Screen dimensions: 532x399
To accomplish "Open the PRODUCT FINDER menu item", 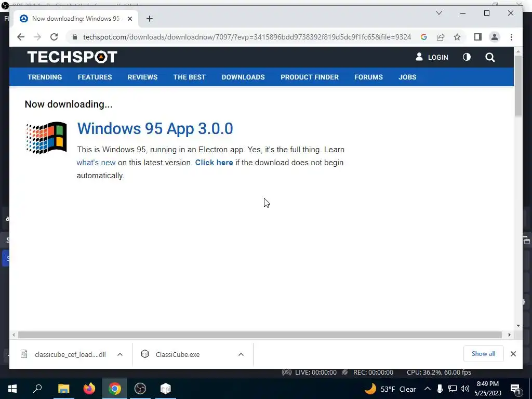I will (310, 77).
